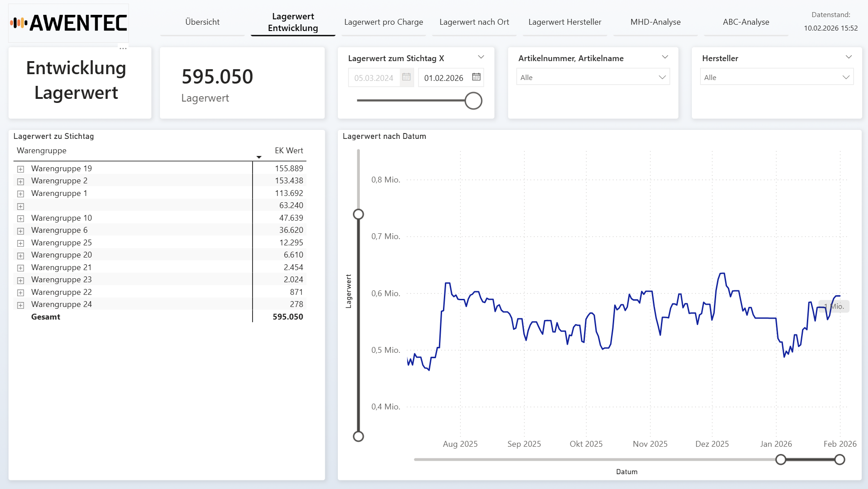Click the Stichtag date slider handle
Screen dimensions: 868x489
point(473,101)
